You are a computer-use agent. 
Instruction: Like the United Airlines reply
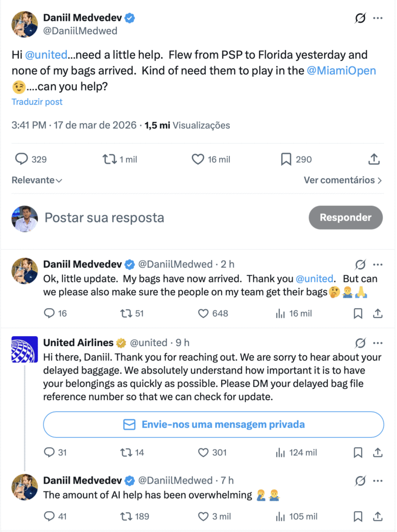pyautogui.click(x=203, y=453)
